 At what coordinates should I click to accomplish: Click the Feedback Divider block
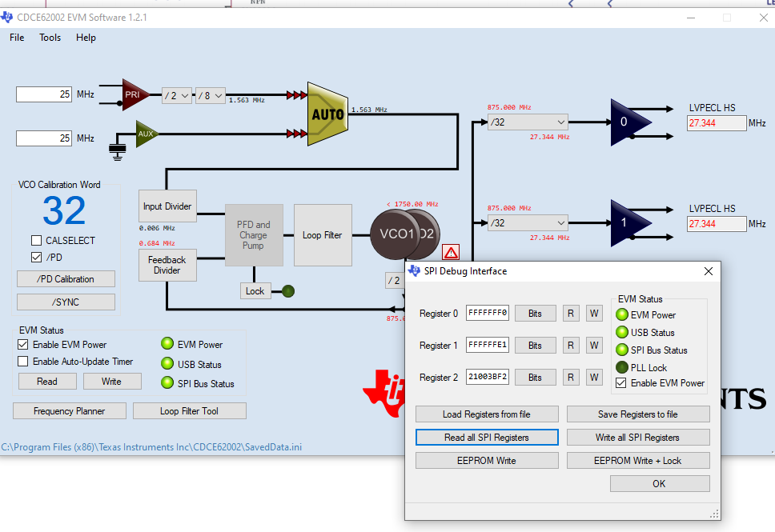(167, 266)
